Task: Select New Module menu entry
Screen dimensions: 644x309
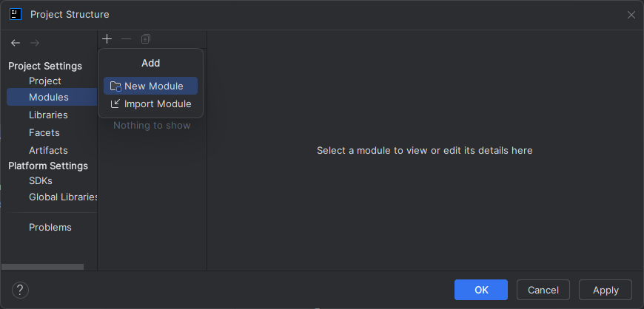Action: (x=153, y=86)
